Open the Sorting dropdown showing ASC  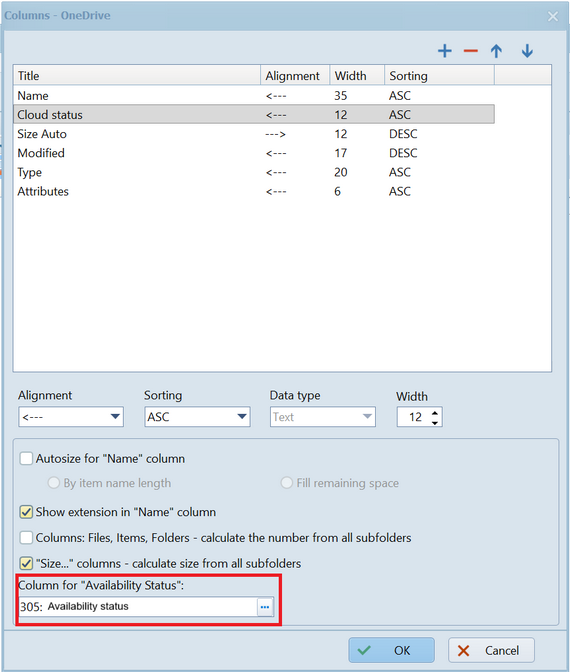coord(197,417)
